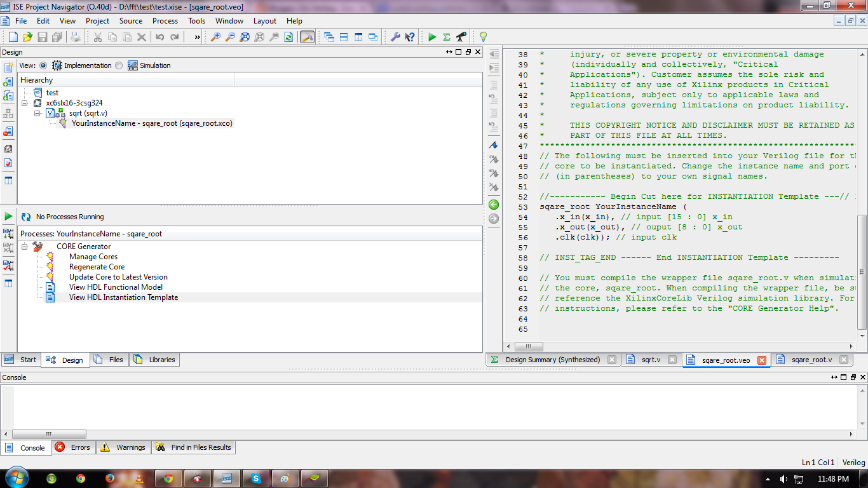Click the green back arrow in editor sidebar

click(x=494, y=205)
